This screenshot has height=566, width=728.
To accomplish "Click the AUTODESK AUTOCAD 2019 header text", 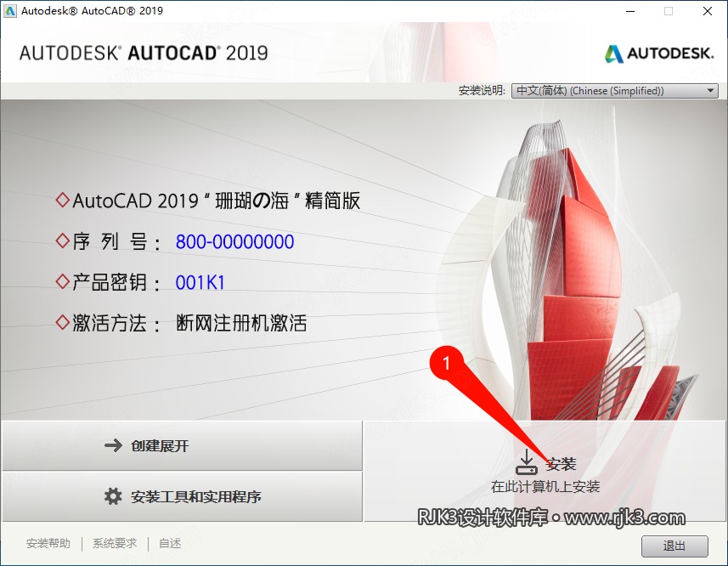I will [144, 53].
